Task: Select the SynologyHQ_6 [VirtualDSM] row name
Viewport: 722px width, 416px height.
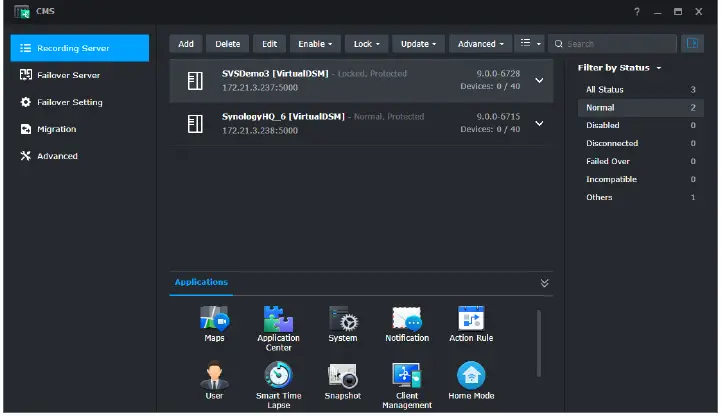Action: (x=283, y=117)
